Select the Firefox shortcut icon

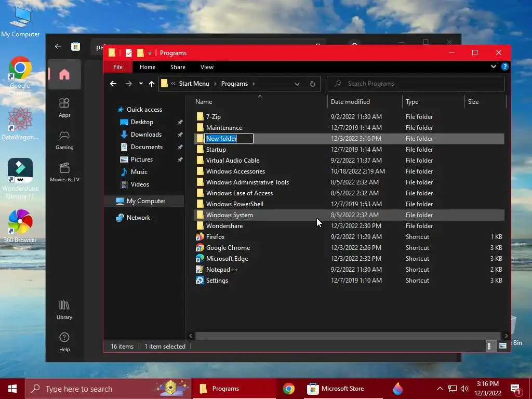[x=200, y=237]
